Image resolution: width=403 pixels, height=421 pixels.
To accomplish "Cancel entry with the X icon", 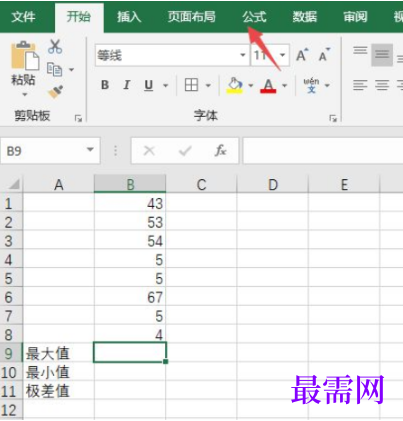I will (149, 151).
